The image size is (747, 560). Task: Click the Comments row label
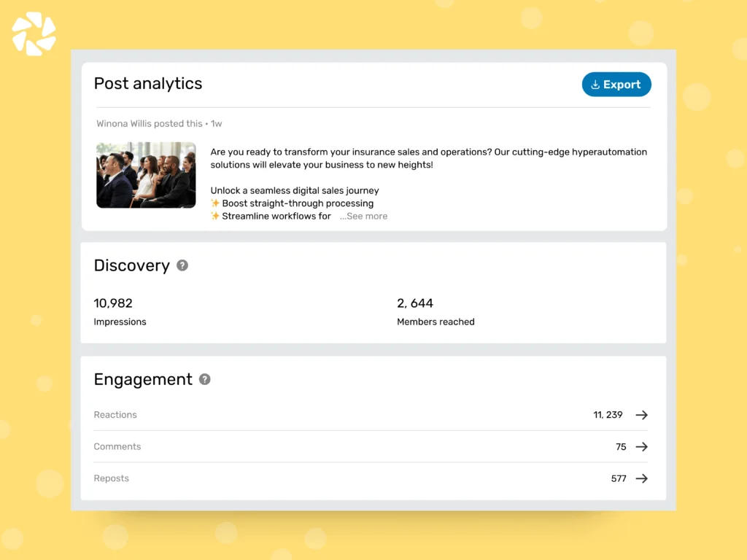click(x=117, y=446)
